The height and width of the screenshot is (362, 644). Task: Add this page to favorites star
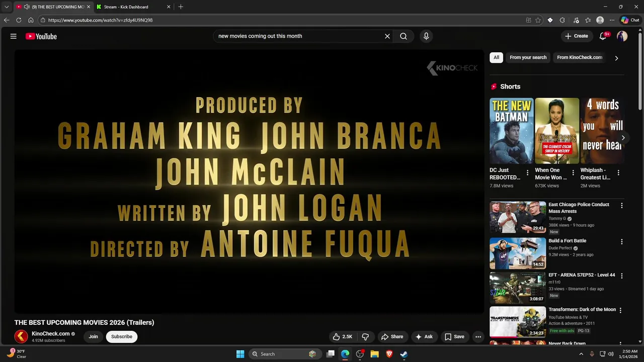(538, 20)
